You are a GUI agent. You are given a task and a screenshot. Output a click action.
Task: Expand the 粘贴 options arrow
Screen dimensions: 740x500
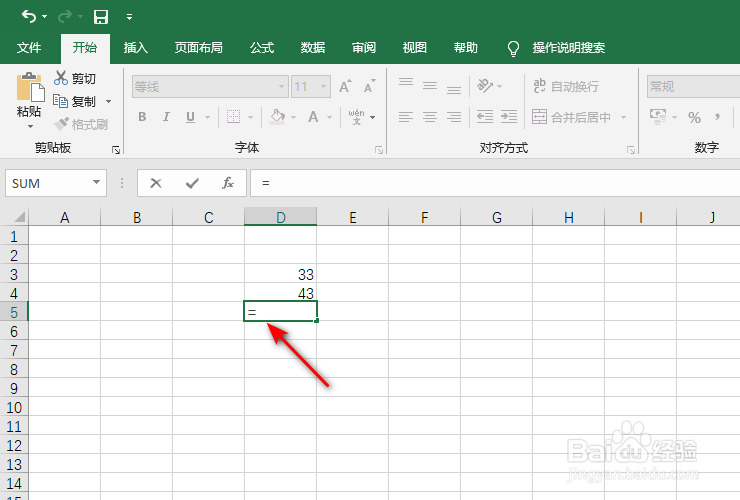click(30, 126)
